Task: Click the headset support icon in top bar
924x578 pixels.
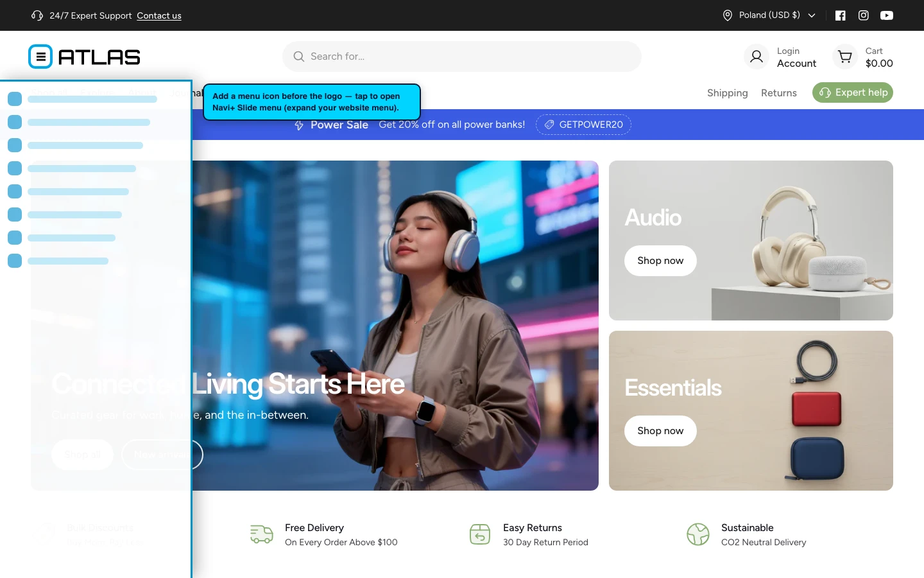Action: [x=37, y=15]
